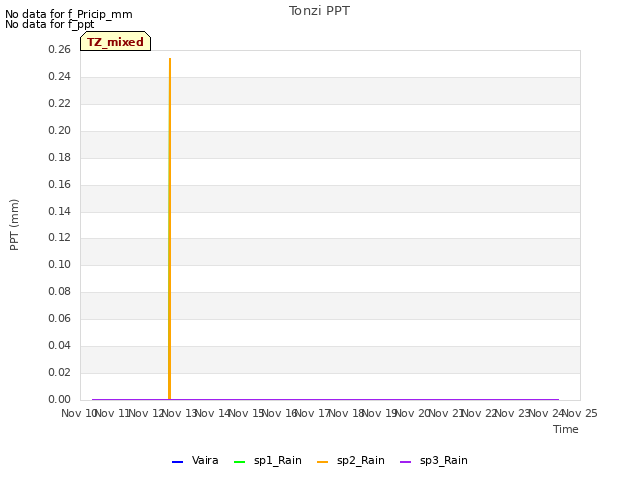Click the Nov 21 x-axis label
Viewport: 640px width, 480px height.
447,413
